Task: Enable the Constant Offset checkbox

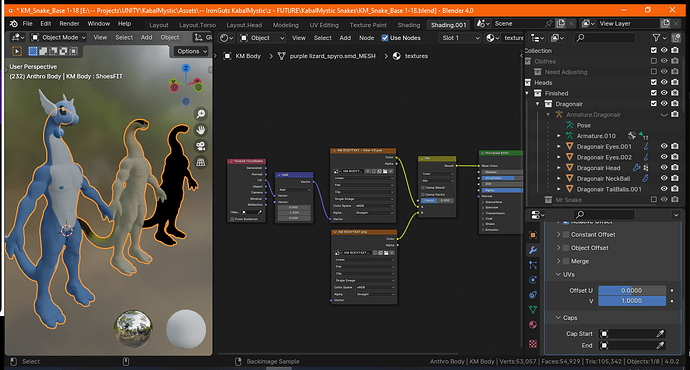Action: coord(566,234)
